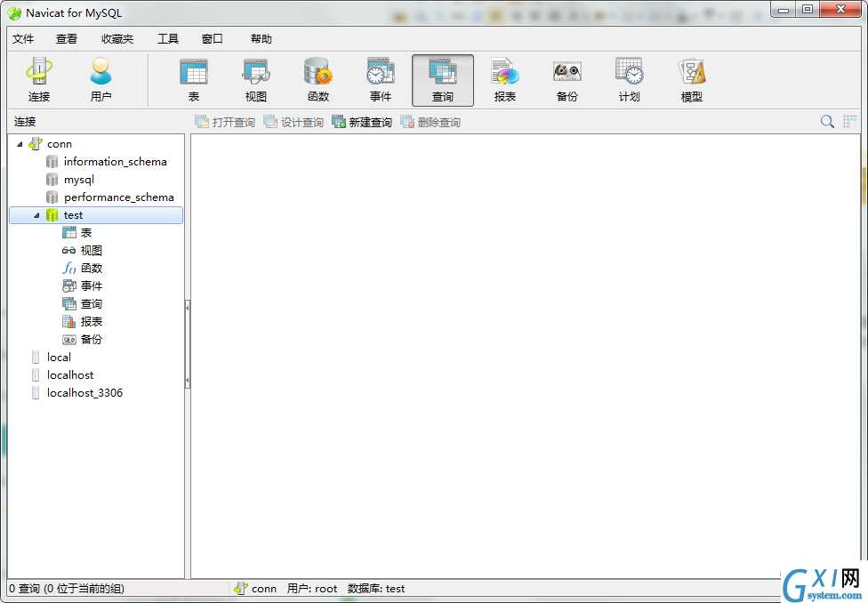Viewport: 868px width, 603px height.
Task: Select the test database row
Action: coord(96,215)
